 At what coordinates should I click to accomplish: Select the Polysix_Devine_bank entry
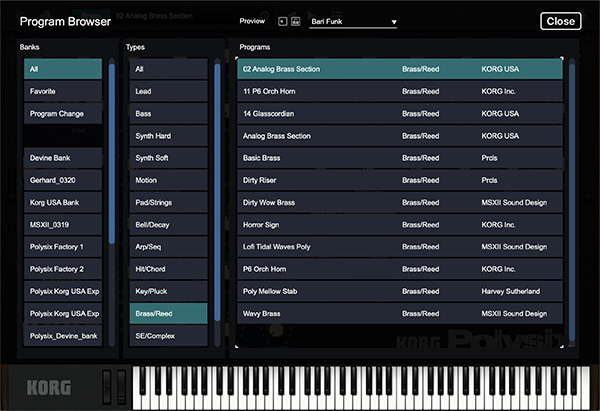click(63, 336)
